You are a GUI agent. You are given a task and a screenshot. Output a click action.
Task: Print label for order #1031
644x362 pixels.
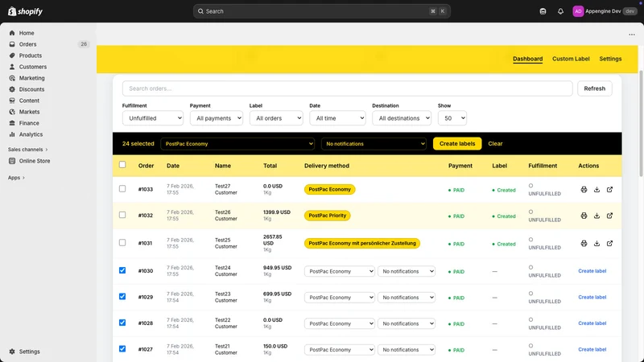click(x=584, y=244)
